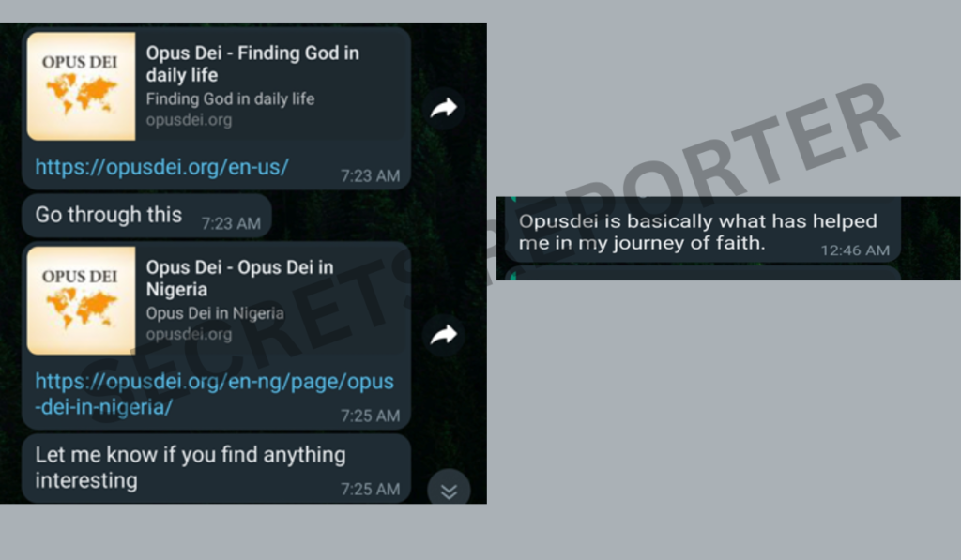Tap the scroll-to-bottom double chevron button
The height and width of the screenshot is (560, 961).
click(449, 491)
